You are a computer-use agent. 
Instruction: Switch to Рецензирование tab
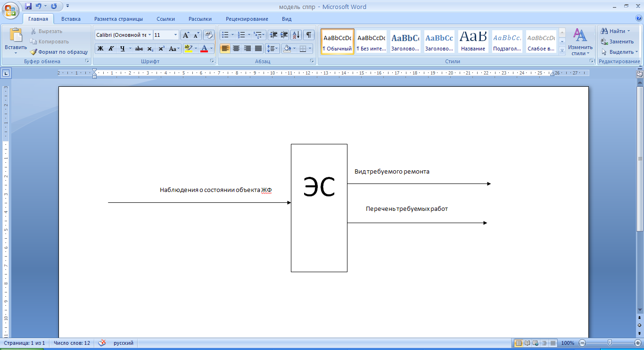click(x=247, y=19)
